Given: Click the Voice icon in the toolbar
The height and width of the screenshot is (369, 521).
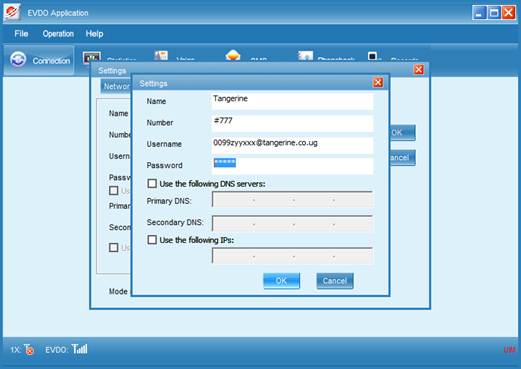Looking at the screenshot, I should (x=161, y=56).
